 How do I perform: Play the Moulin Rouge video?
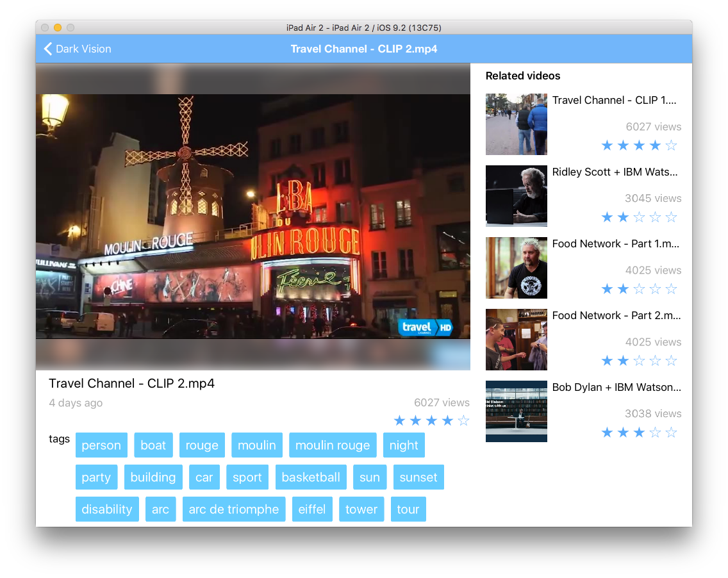pos(253,217)
